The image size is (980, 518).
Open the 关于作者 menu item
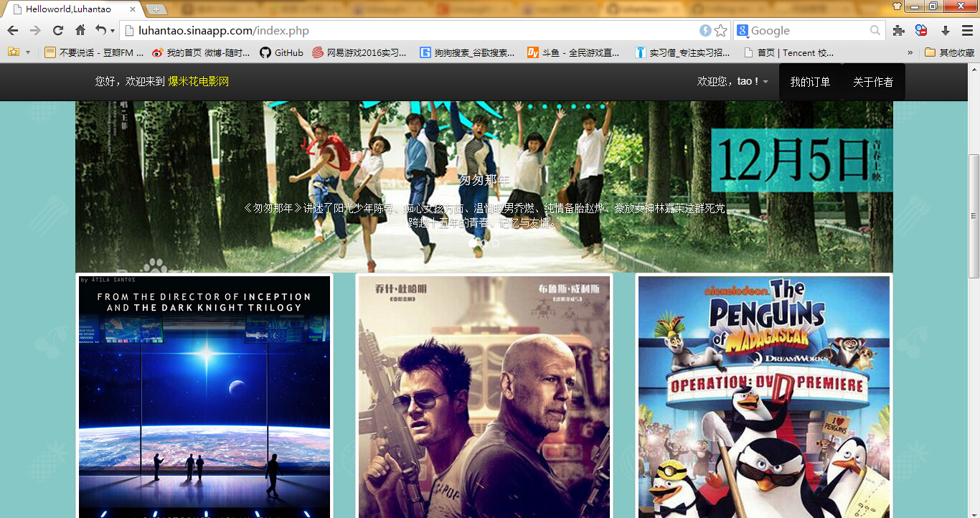coord(873,82)
